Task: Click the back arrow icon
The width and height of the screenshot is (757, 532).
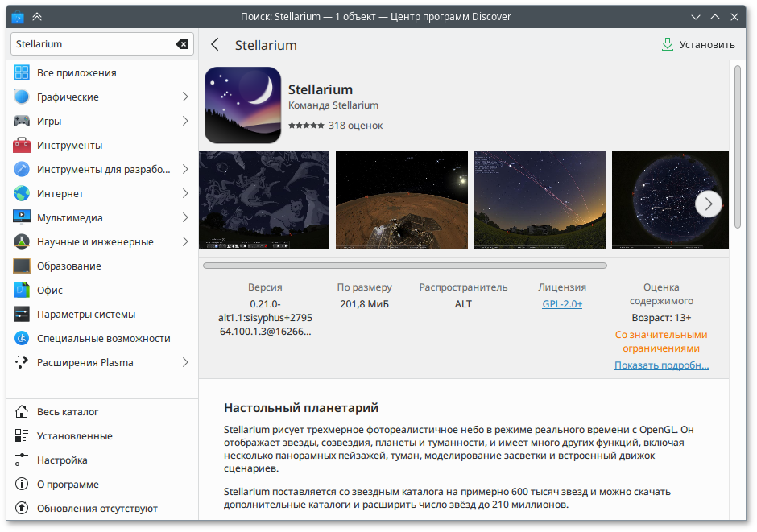Action: (215, 45)
